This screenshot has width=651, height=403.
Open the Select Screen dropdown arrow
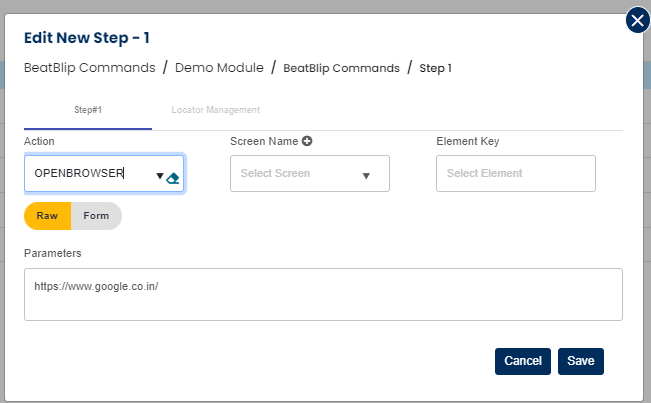coord(366,176)
